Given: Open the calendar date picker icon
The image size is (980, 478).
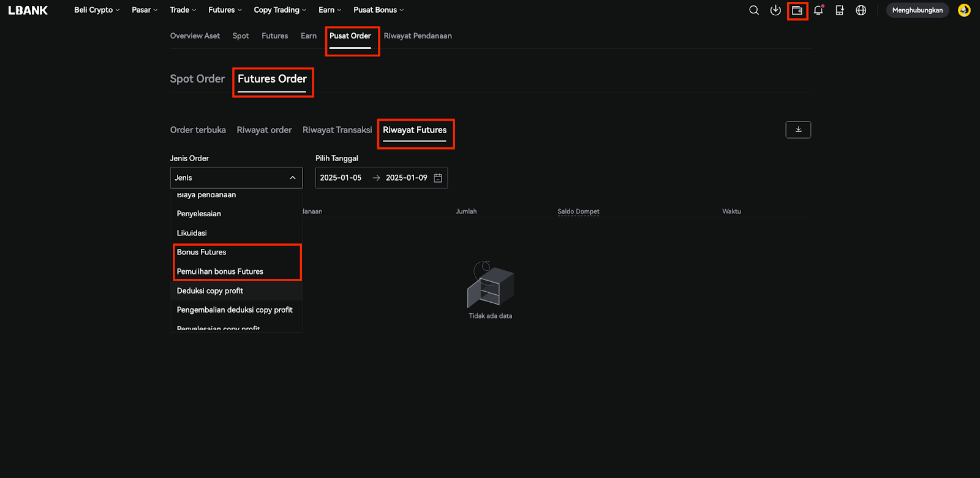Looking at the screenshot, I should (x=438, y=178).
